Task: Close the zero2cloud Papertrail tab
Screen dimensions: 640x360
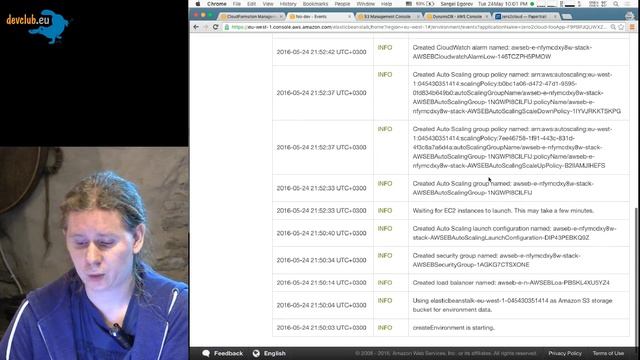Action: [555, 16]
